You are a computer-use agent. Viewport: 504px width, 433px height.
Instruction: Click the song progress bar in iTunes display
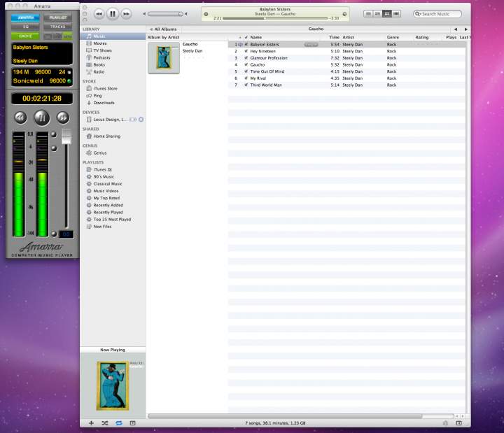(x=275, y=18)
